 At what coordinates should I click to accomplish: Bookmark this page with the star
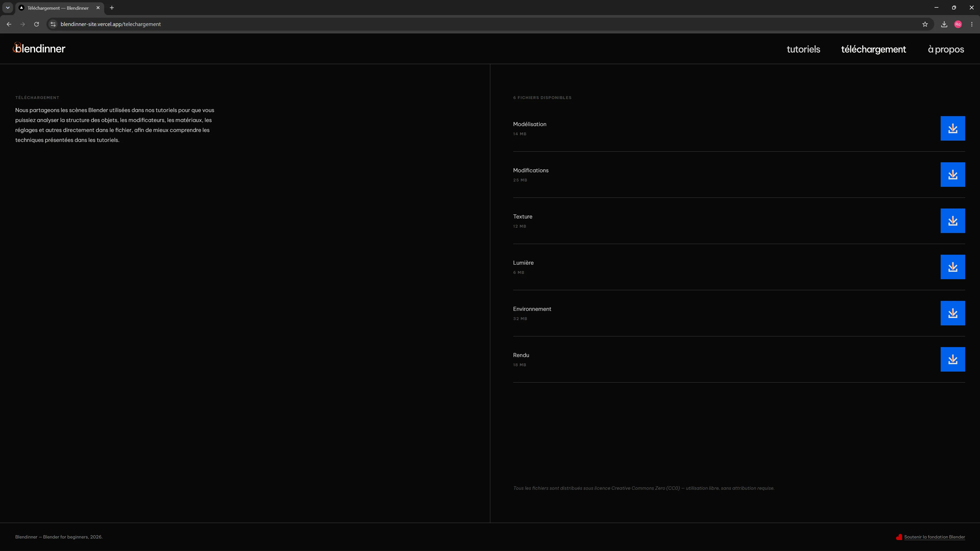point(925,24)
